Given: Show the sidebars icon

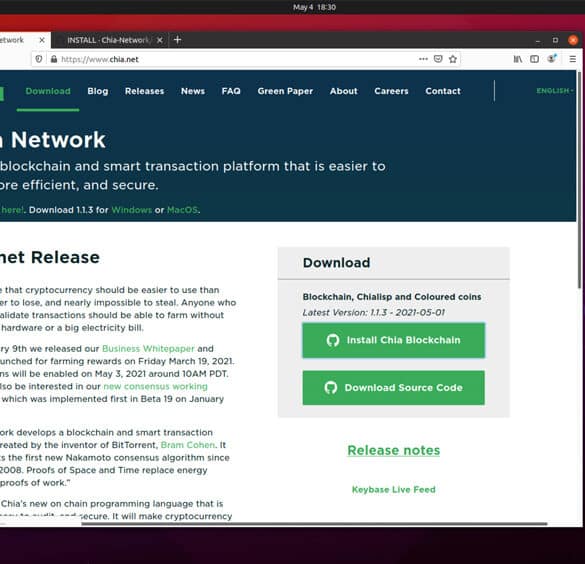Looking at the screenshot, I should click(534, 59).
